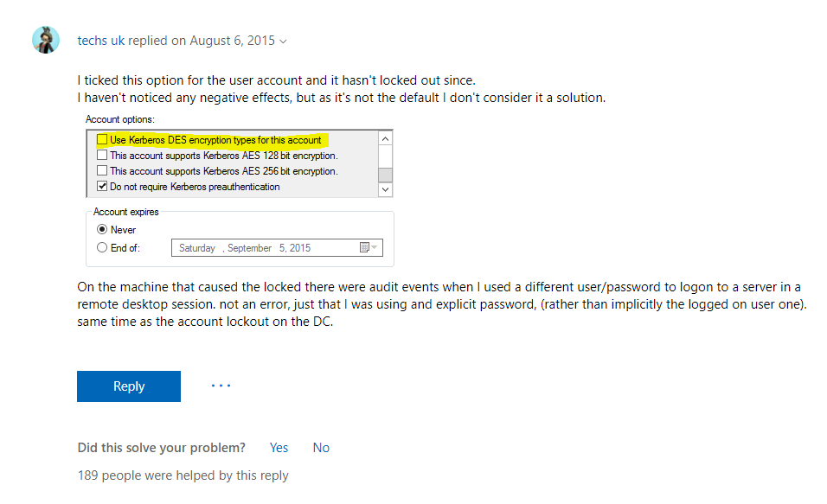Select the Never account expires option
Image resolution: width=827 pixels, height=504 pixels.
pos(102,229)
